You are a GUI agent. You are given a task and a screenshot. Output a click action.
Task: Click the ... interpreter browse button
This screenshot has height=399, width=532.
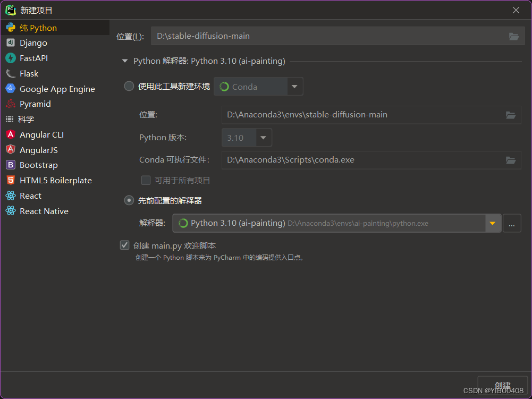click(x=512, y=223)
